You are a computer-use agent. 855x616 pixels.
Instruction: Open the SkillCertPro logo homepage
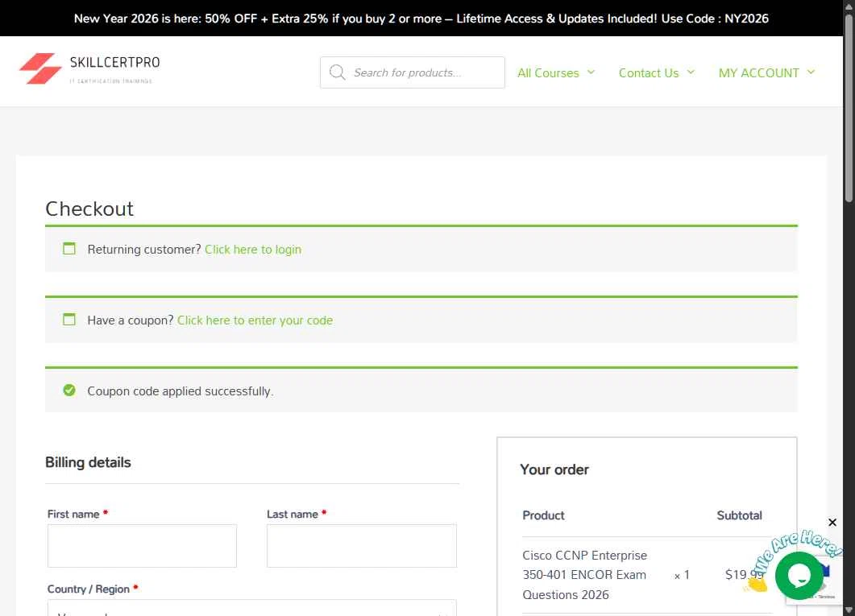pos(89,68)
